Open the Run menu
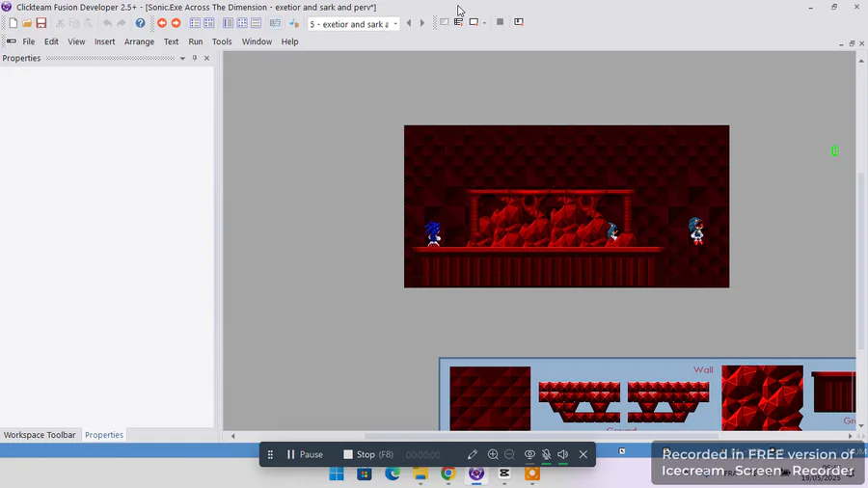The width and height of the screenshot is (868, 488). click(x=196, y=41)
